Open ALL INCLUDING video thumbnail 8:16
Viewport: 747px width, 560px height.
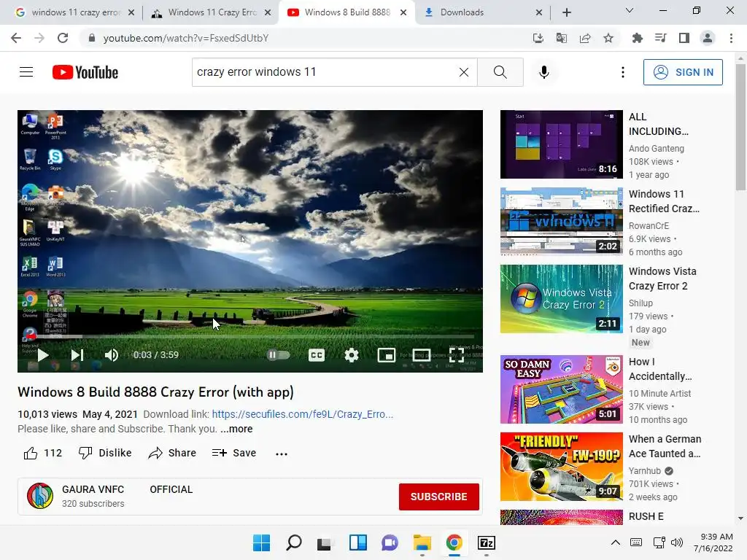click(561, 144)
